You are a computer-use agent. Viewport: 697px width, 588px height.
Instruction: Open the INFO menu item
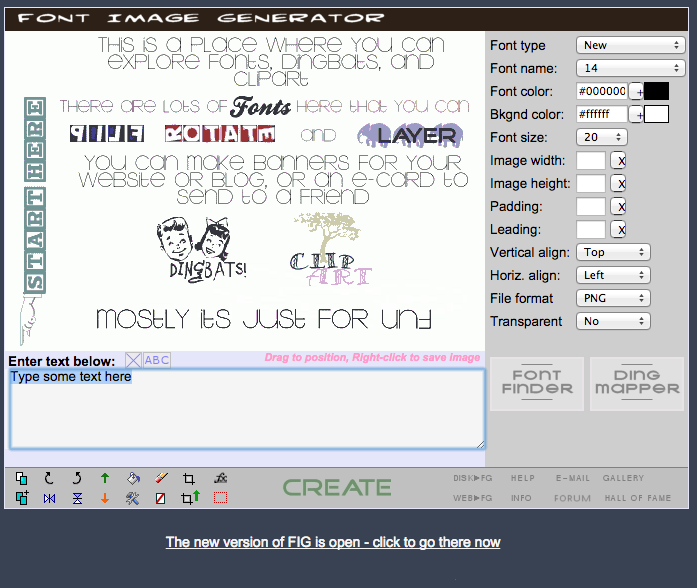[x=521, y=498]
